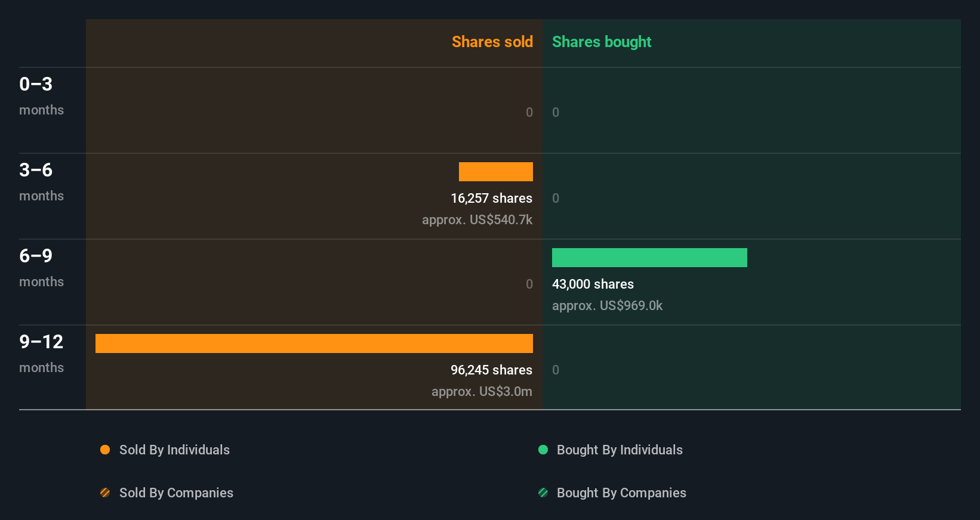Select the 96,245 shares value
The width and height of the screenshot is (980, 520).
click(491, 370)
